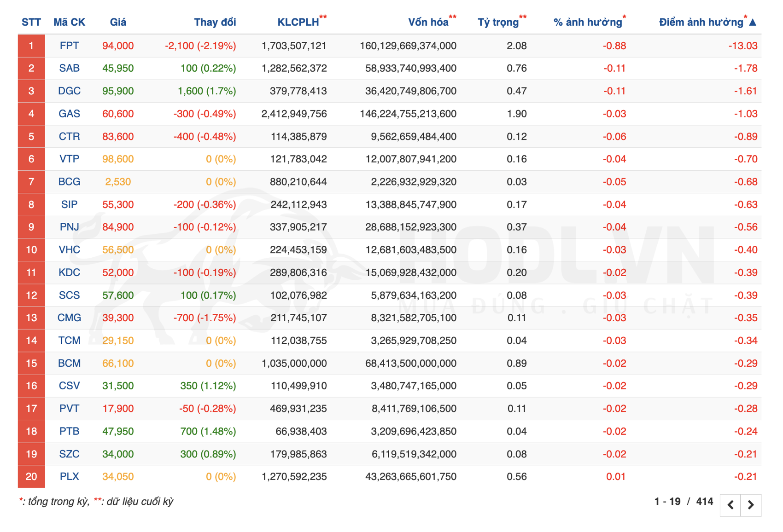Open the DGC ticker link

pos(69,91)
